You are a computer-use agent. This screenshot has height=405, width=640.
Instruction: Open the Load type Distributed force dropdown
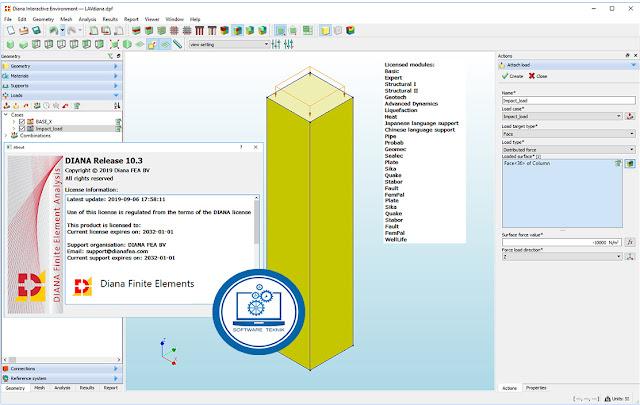tap(569, 150)
